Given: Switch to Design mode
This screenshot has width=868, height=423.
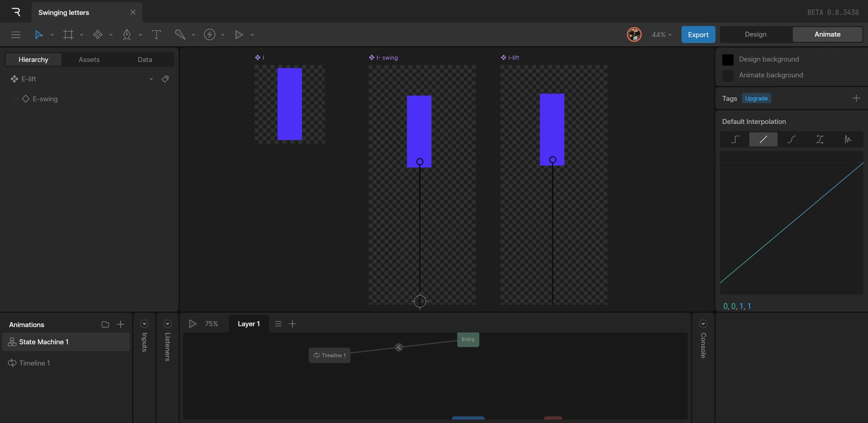Looking at the screenshot, I should coord(756,34).
